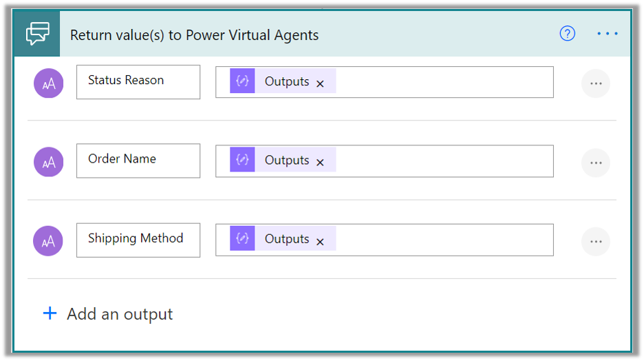The height and width of the screenshot is (361, 644).
Task: Click expression icon in Status Reason token
Action: 242,81
